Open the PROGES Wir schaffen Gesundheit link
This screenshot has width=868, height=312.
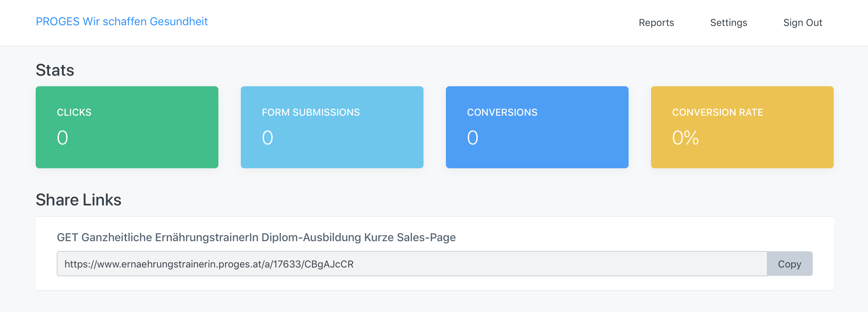click(x=122, y=22)
